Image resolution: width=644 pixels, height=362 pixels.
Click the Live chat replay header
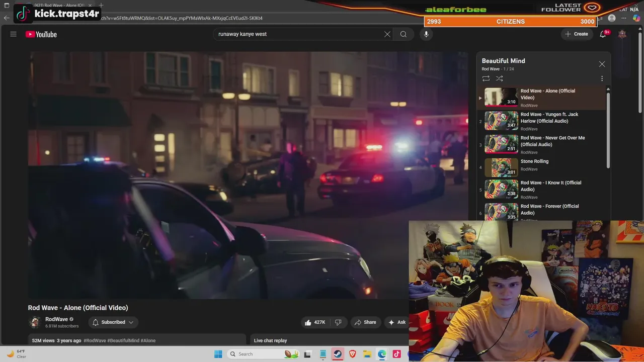tap(270, 340)
